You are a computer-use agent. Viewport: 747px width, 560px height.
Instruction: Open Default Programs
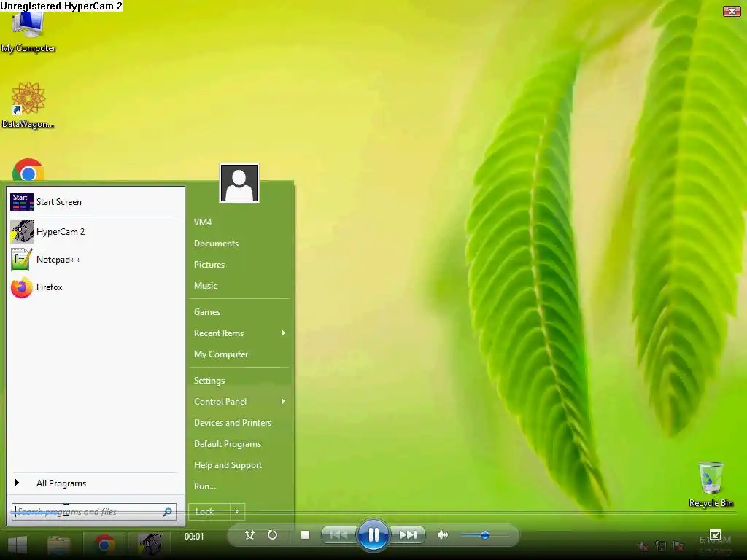pos(228,444)
